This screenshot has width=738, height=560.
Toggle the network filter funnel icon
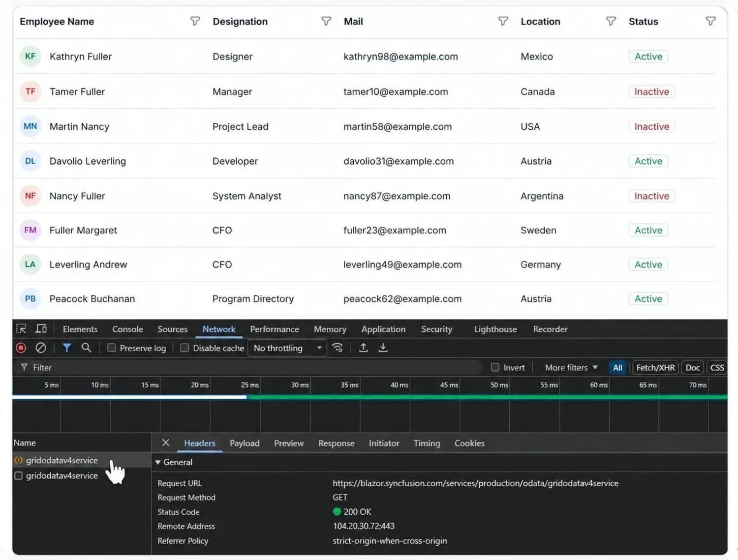(x=67, y=348)
